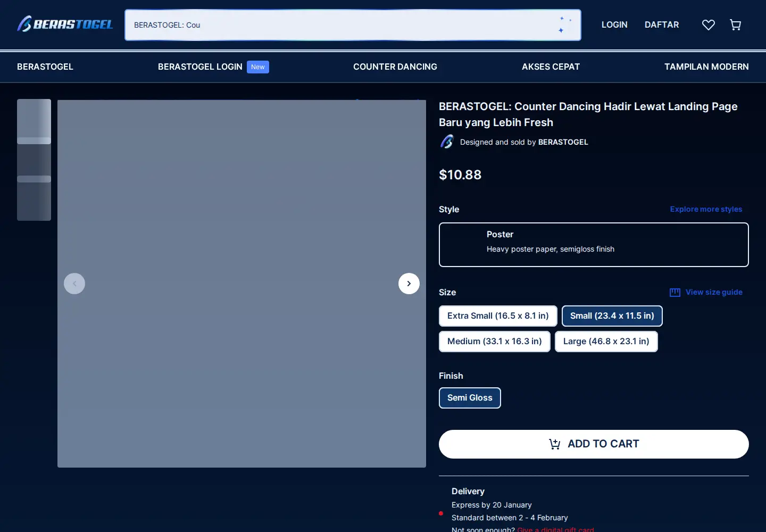Open the BERASTOGEL nav menu item
The width and height of the screenshot is (766, 532).
point(45,67)
